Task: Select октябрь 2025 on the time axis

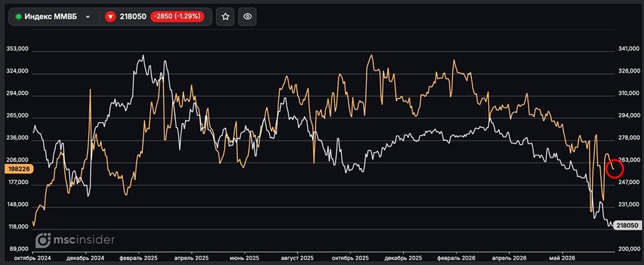Action: coord(351,258)
